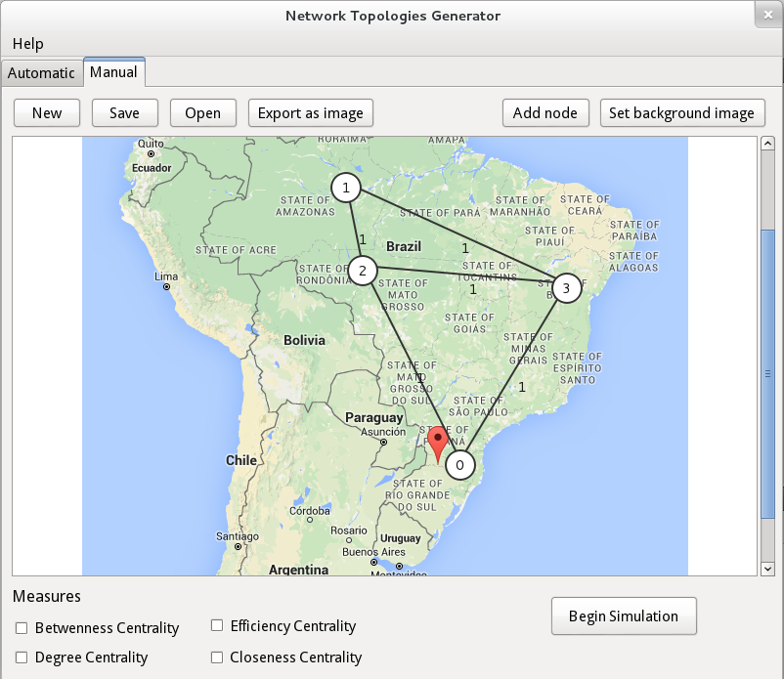Switch to the Automatic tab
The image size is (784, 679).
pos(41,73)
